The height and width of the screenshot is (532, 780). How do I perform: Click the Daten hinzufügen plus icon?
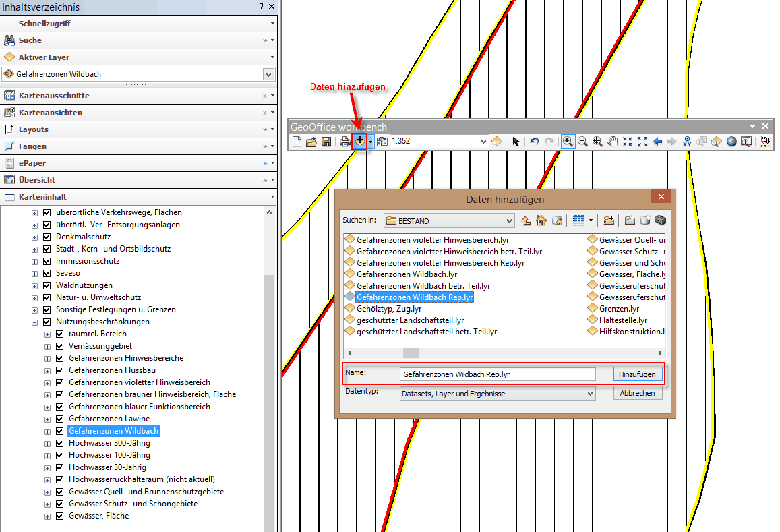click(361, 142)
